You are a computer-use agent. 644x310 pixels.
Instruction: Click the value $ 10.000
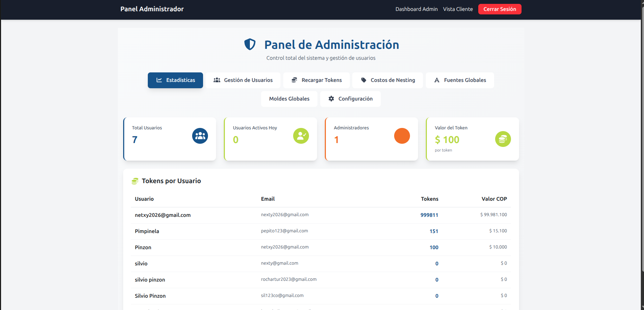(x=498, y=247)
